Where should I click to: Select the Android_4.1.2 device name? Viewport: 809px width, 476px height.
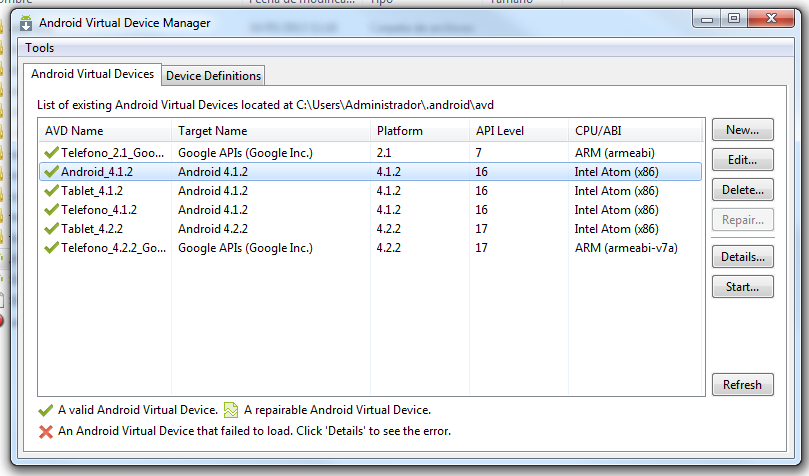97,172
